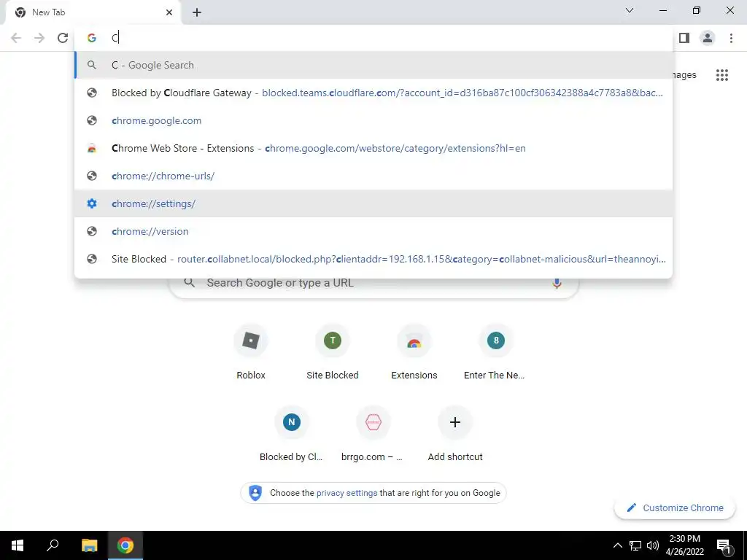This screenshot has width=747, height=560.
Task: Pick Chrome Web Store - Extensions suggestion
Action: tap(373, 148)
